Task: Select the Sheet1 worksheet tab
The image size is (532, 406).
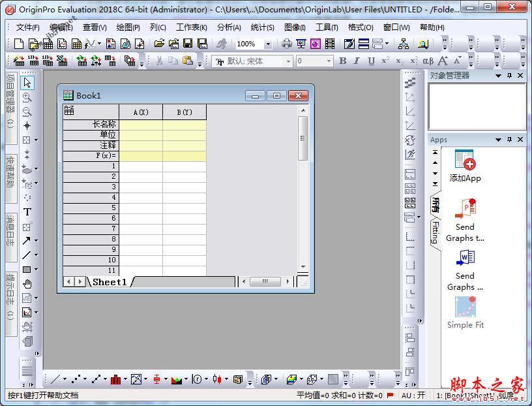Action: (110, 282)
